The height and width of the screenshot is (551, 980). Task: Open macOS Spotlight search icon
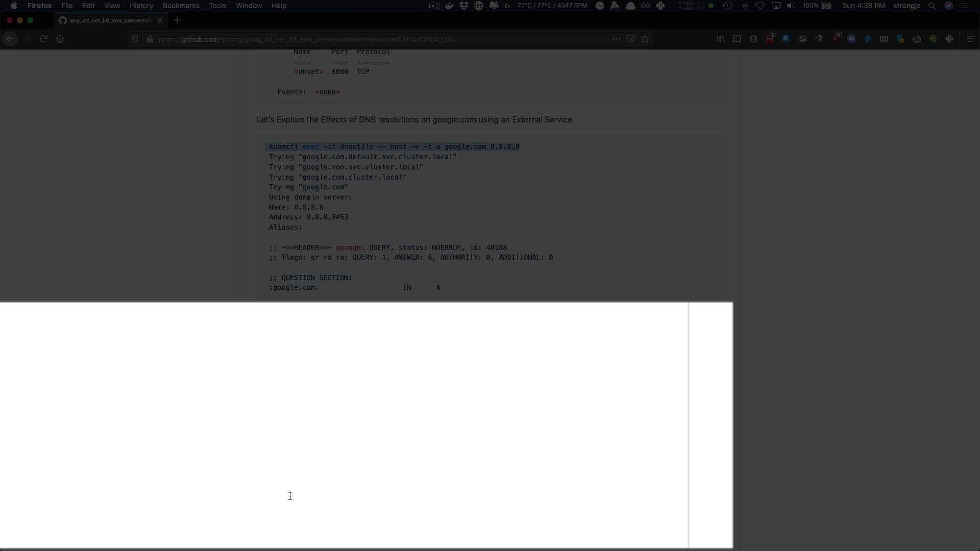tap(932, 6)
